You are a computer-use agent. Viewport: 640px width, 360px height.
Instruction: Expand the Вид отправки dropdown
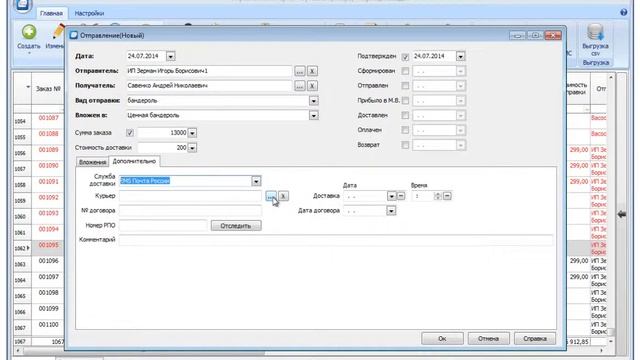pyautogui.click(x=313, y=101)
